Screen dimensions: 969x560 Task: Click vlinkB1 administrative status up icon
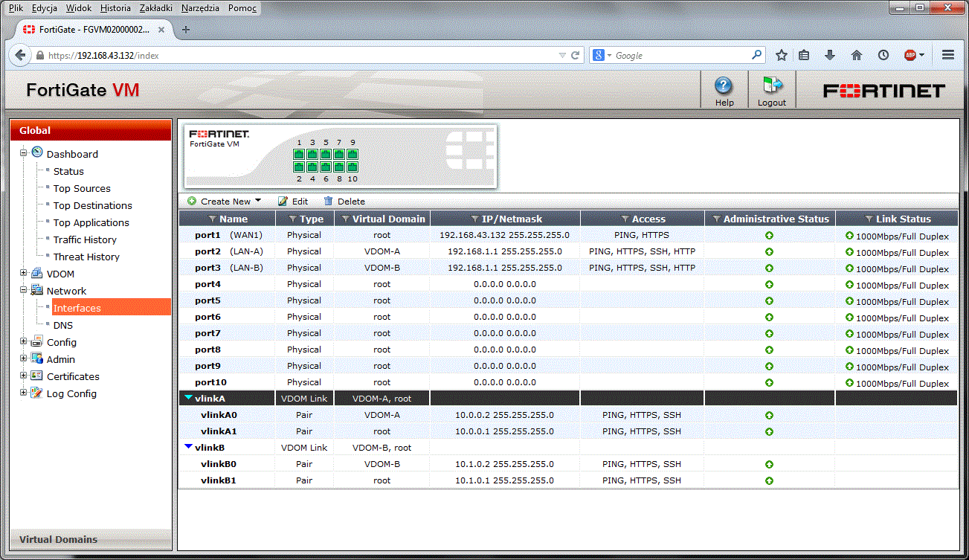click(769, 481)
